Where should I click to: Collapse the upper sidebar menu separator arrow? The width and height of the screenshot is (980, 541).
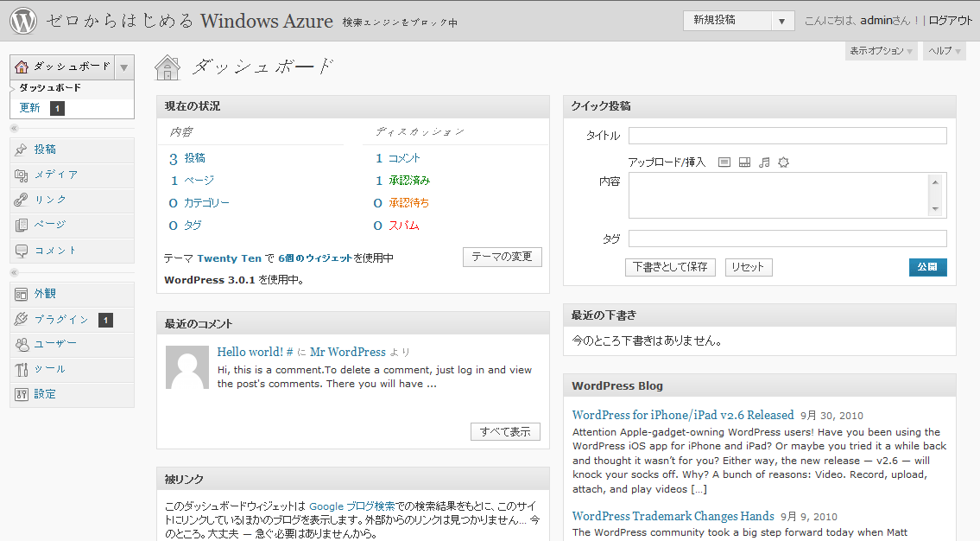(15, 128)
